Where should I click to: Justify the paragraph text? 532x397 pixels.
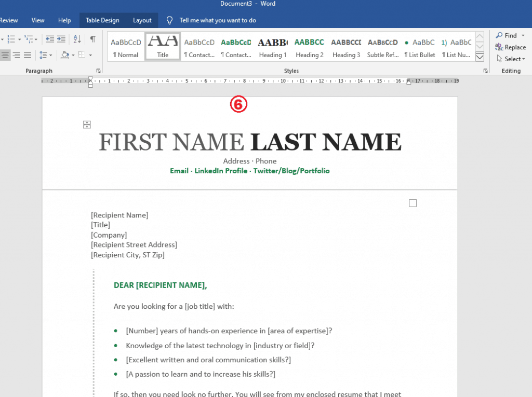[28, 55]
